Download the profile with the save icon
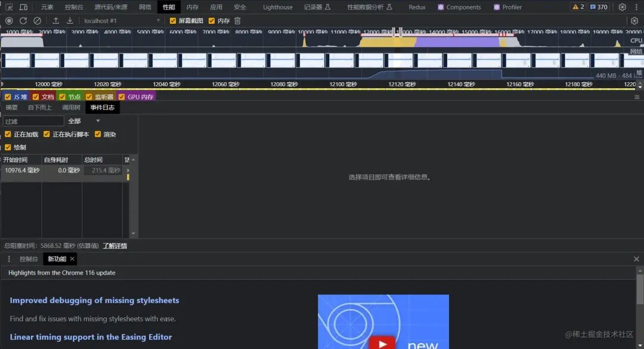Image resolution: width=644 pixels, height=349 pixels. (x=70, y=20)
